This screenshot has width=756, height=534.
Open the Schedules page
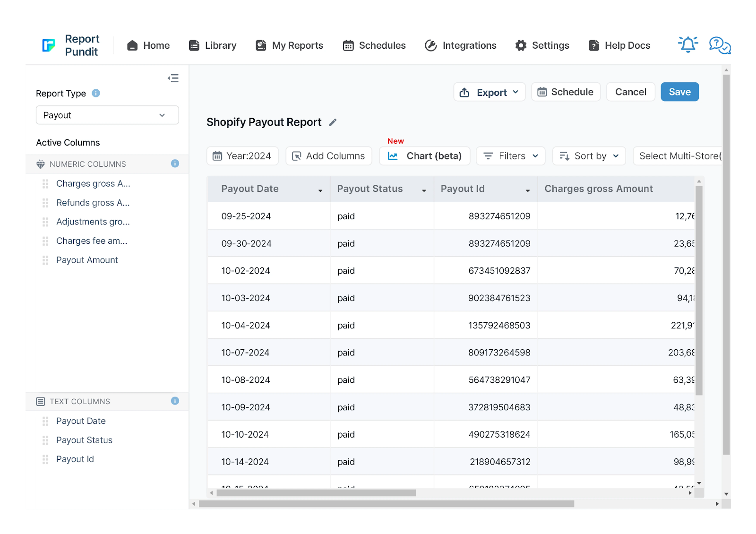coord(374,45)
